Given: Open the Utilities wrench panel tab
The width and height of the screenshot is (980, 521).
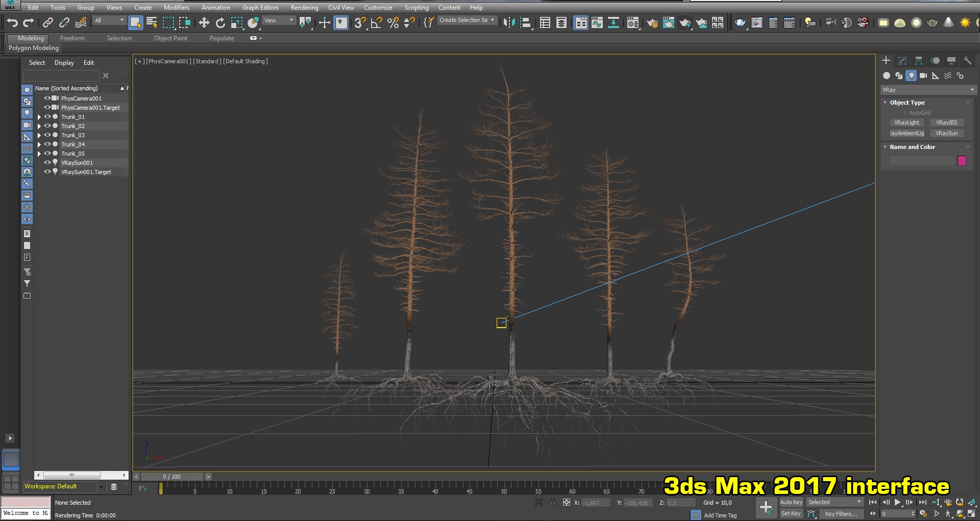Looking at the screenshot, I should 967,60.
